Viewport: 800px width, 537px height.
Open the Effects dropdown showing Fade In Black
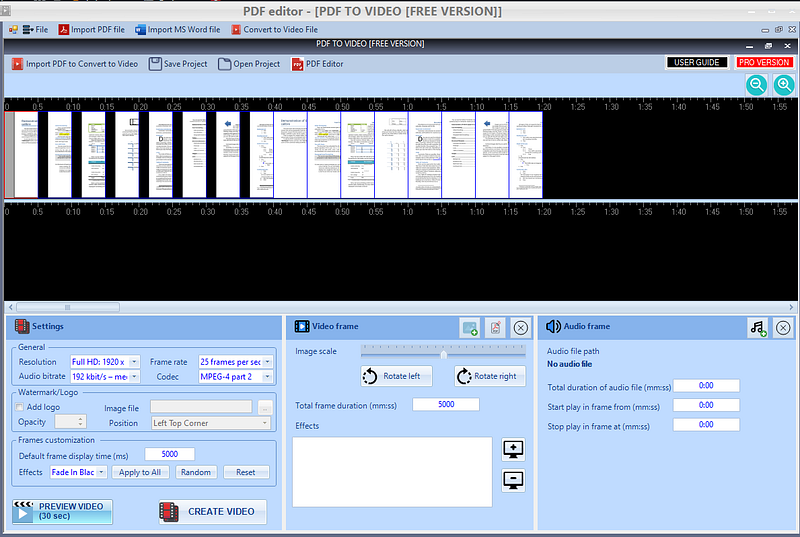(x=78, y=472)
